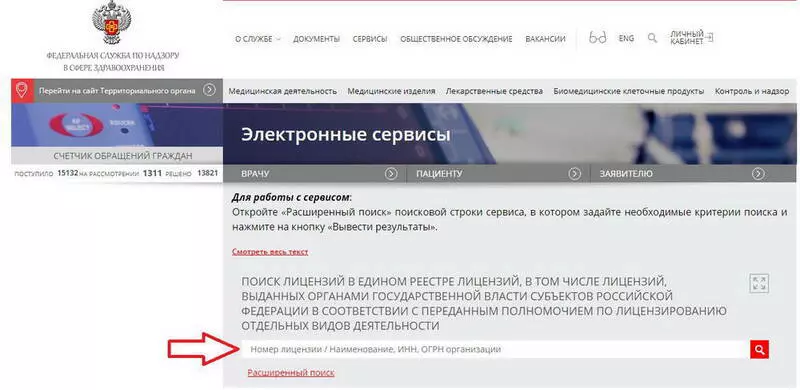
Task: Click the Roszdravnadzor coat of arms logo
Action: pos(111,23)
